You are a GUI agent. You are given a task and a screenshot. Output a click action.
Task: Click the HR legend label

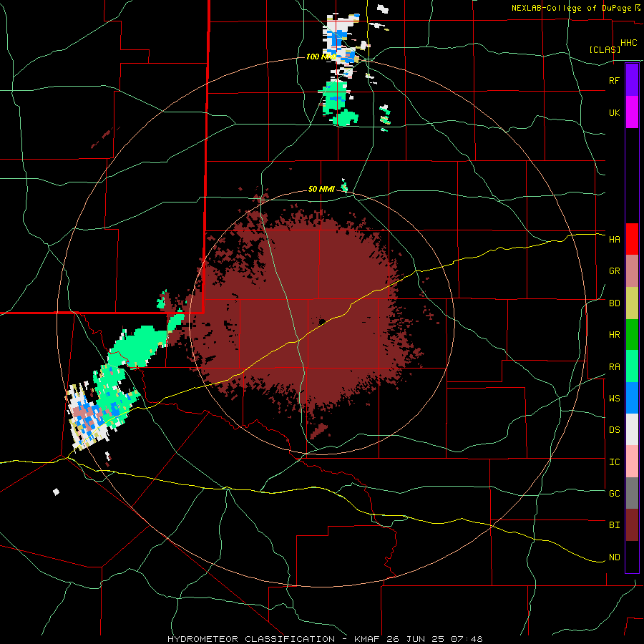pos(614,335)
